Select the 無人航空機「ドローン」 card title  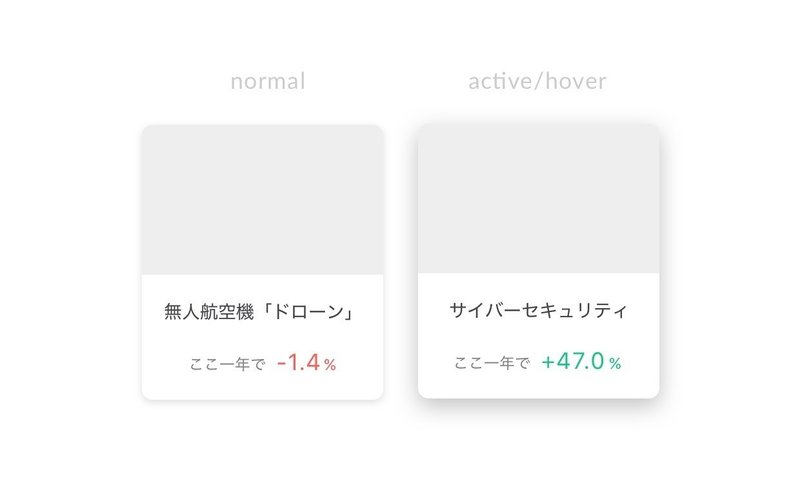point(262,312)
